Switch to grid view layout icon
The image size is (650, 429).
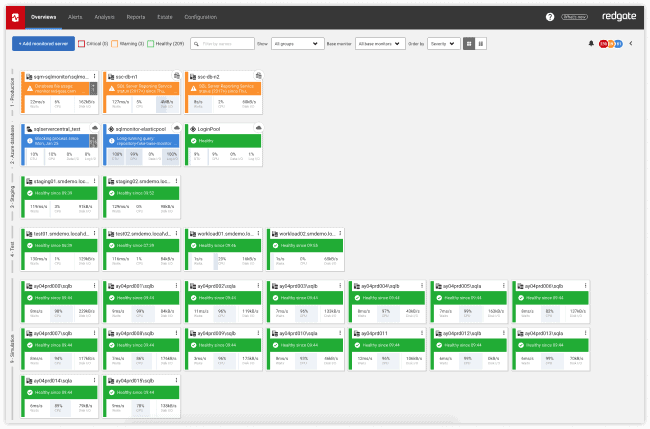pyautogui.click(x=470, y=44)
